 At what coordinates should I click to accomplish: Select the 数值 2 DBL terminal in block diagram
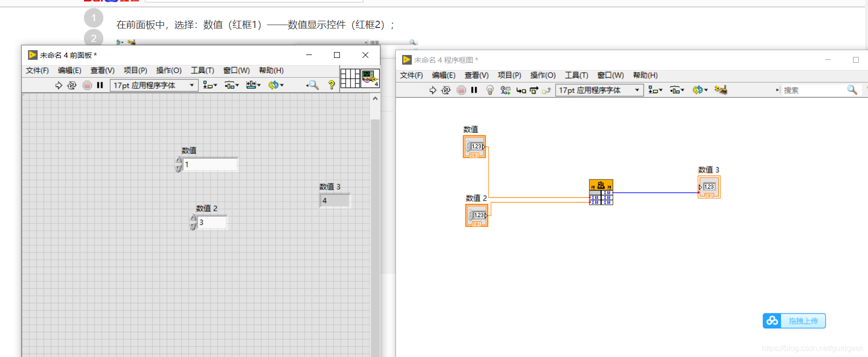(477, 215)
